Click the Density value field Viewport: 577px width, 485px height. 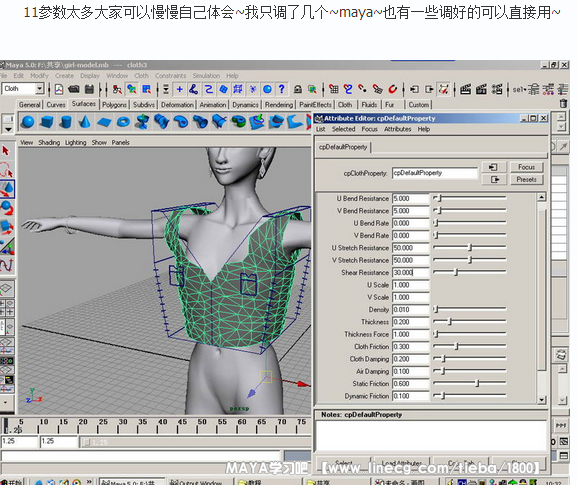[411, 309]
